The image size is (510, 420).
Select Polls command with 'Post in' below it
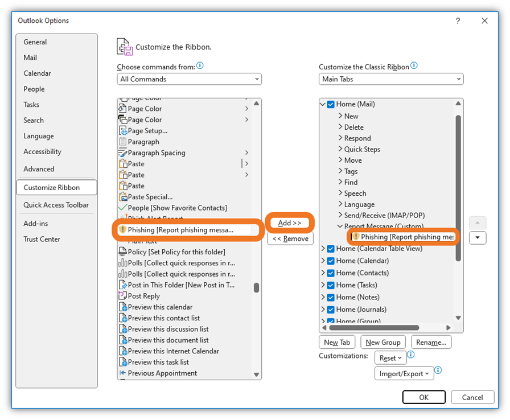(184, 274)
